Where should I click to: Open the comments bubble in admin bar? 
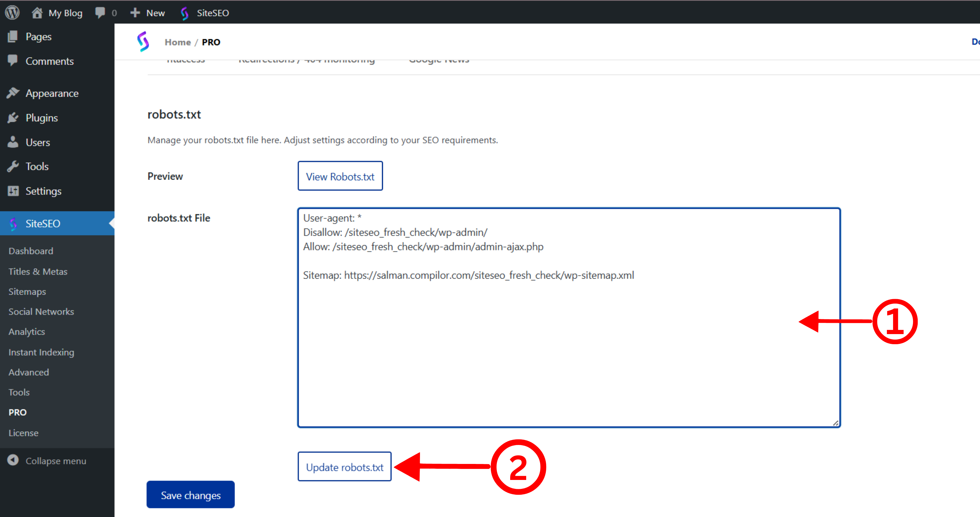[x=100, y=12]
